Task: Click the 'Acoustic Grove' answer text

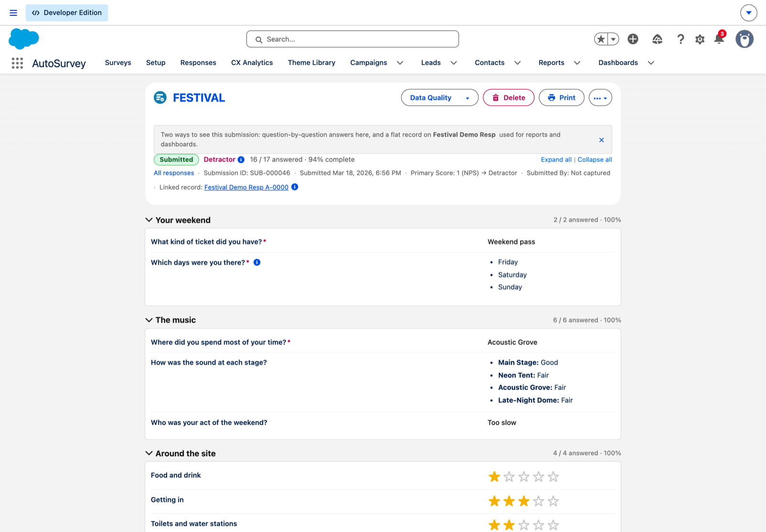Action: click(512, 343)
